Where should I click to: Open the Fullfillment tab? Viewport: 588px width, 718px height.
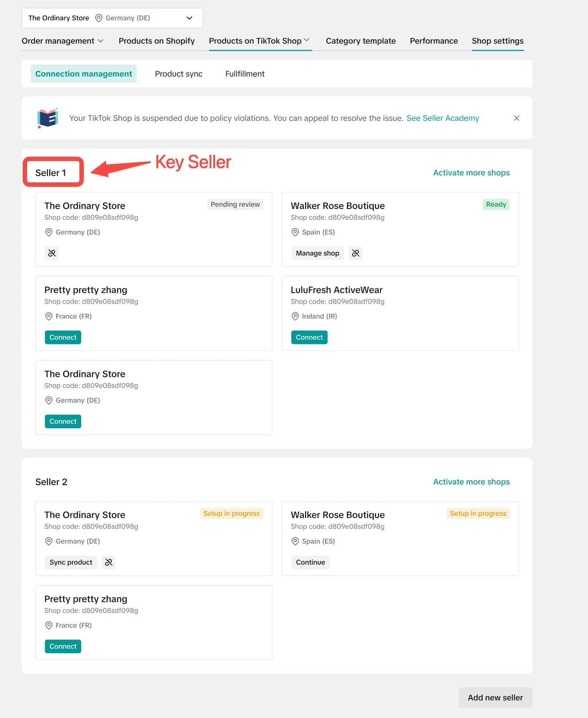pyautogui.click(x=245, y=74)
